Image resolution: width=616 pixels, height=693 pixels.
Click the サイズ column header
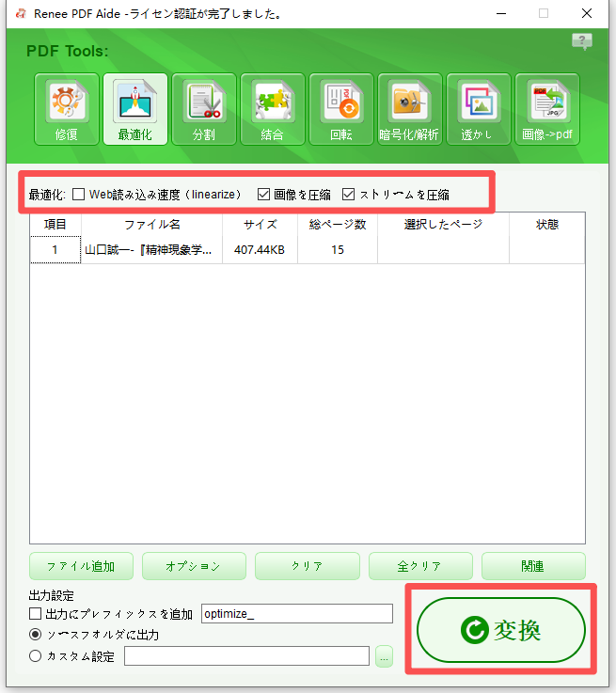click(261, 225)
